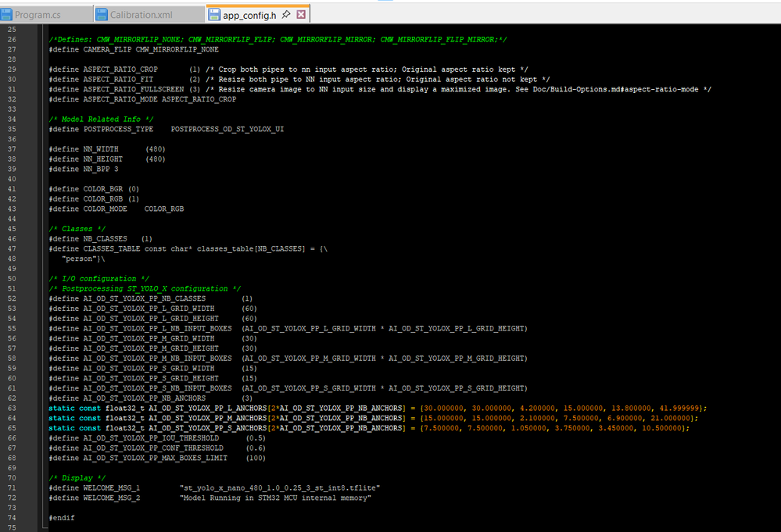781x532 pixels.
Task: Click the ASPECT_RATIO_CROP (1) define line
Action: 288,70
